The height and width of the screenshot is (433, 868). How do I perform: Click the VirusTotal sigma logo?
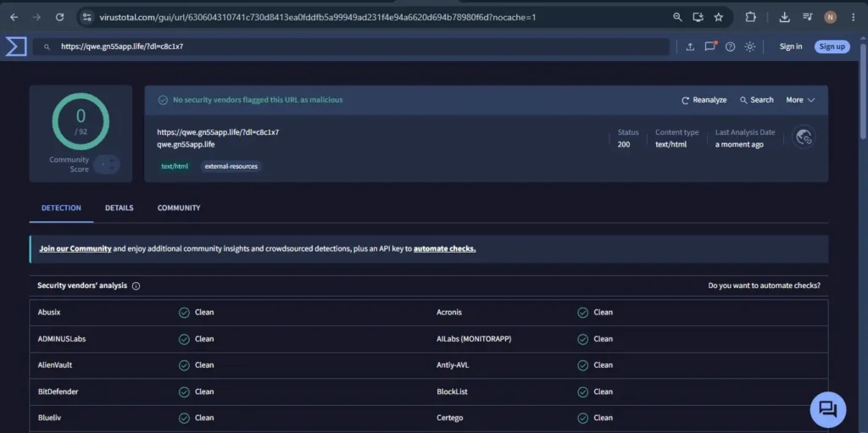16,47
